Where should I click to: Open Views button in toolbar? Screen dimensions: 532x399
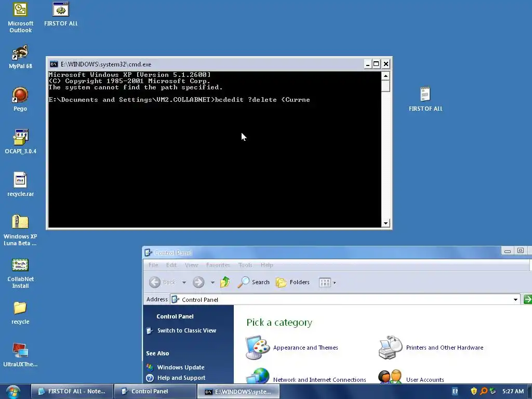click(325, 282)
